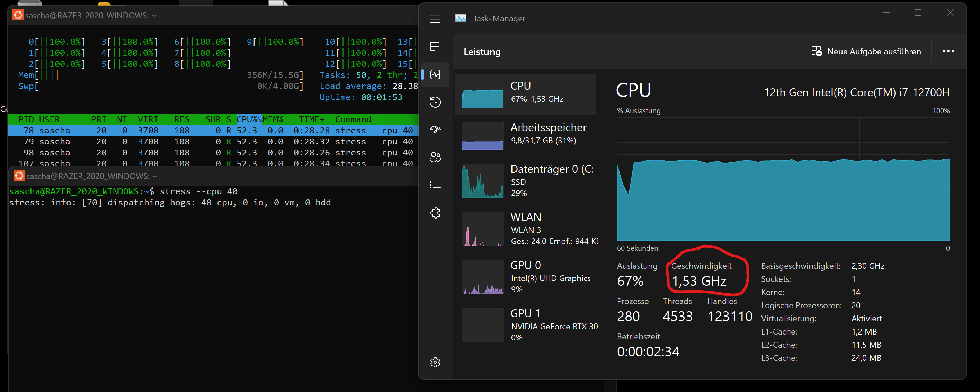Open the Task Manager hamburger navigation menu
The width and height of the screenshot is (980, 392).
[435, 19]
